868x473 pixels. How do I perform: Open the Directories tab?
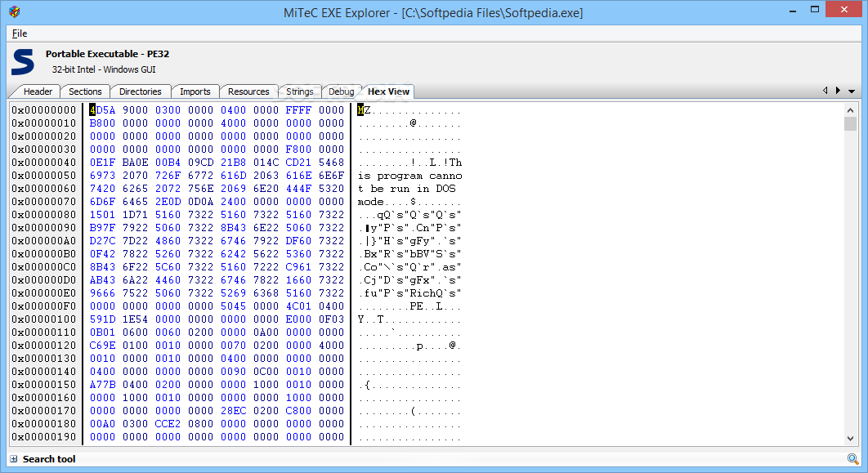pos(140,91)
